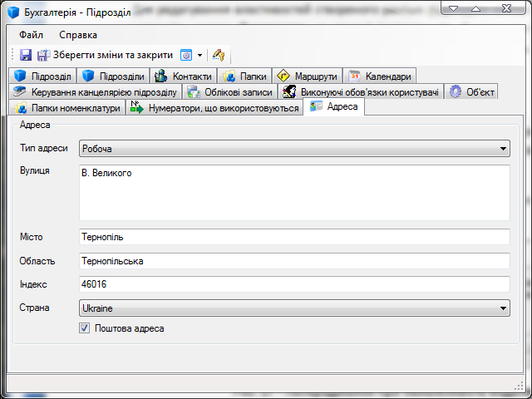Click the Страна label
Screen dimensions: 532x399
pyautogui.click(x=34, y=308)
